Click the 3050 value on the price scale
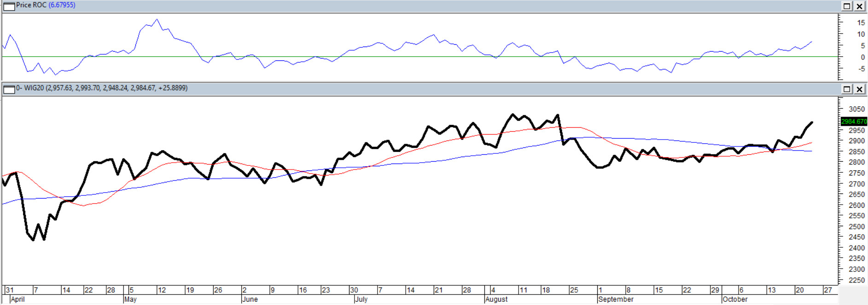This screenshot has width=868, height=305. [856, 109]
